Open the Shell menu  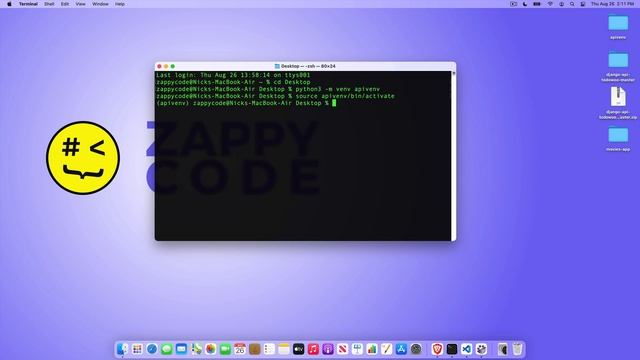(49, 4)
